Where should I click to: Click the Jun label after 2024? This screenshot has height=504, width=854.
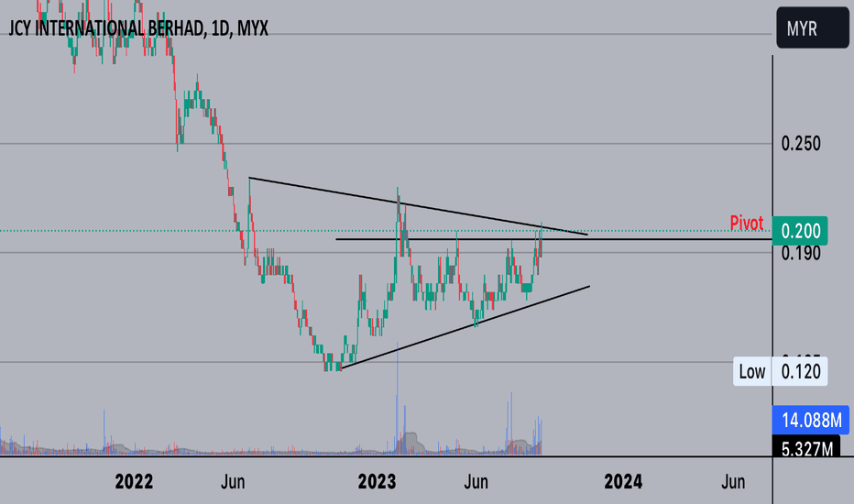pyautogui.click(x=733, y=482)
